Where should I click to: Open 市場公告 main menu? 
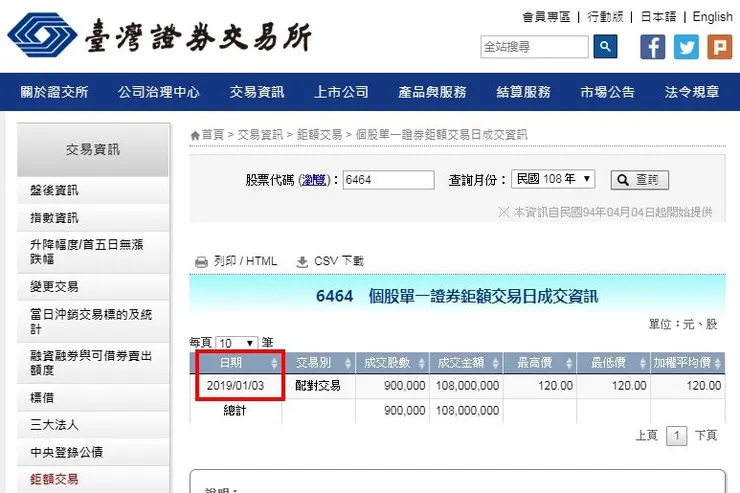coord(607,92)
